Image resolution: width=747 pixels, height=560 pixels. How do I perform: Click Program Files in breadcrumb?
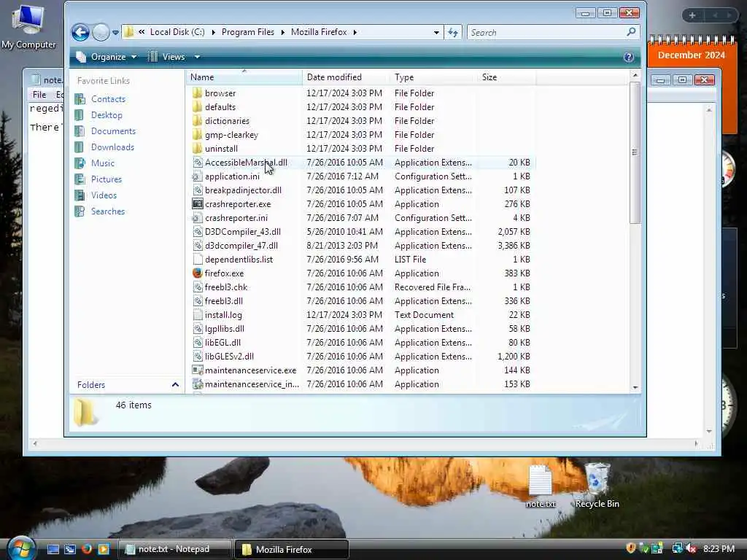[x=248, y=32]
